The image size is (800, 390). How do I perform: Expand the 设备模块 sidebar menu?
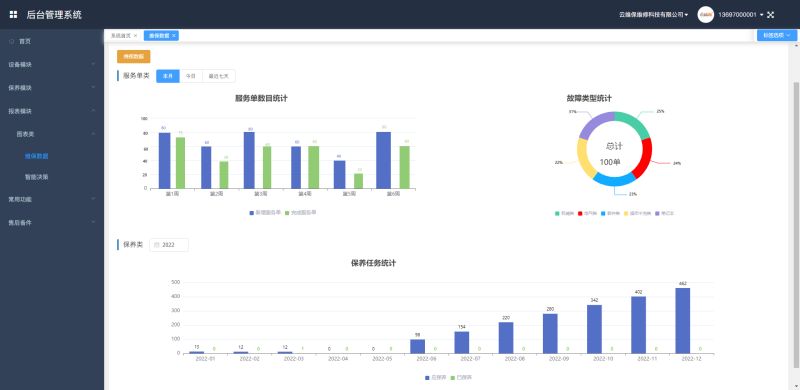point(52,64)
